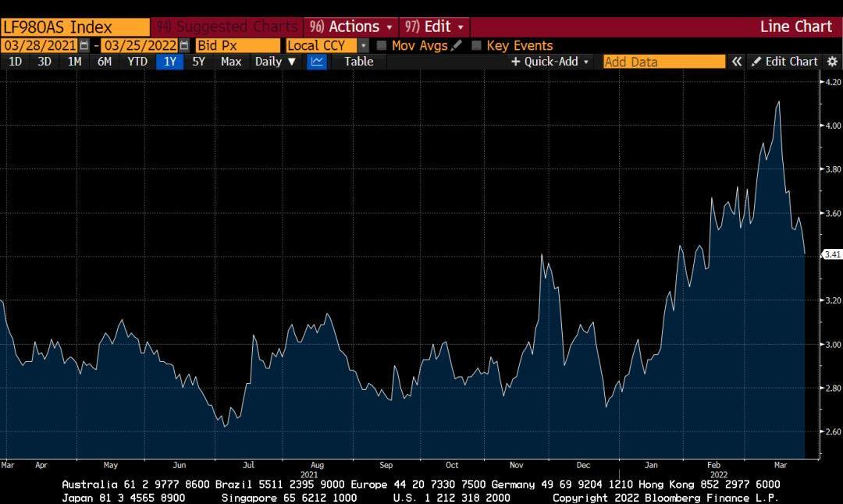
Task: Open the Daily periodicity dropdown
Action: point(276,62)
